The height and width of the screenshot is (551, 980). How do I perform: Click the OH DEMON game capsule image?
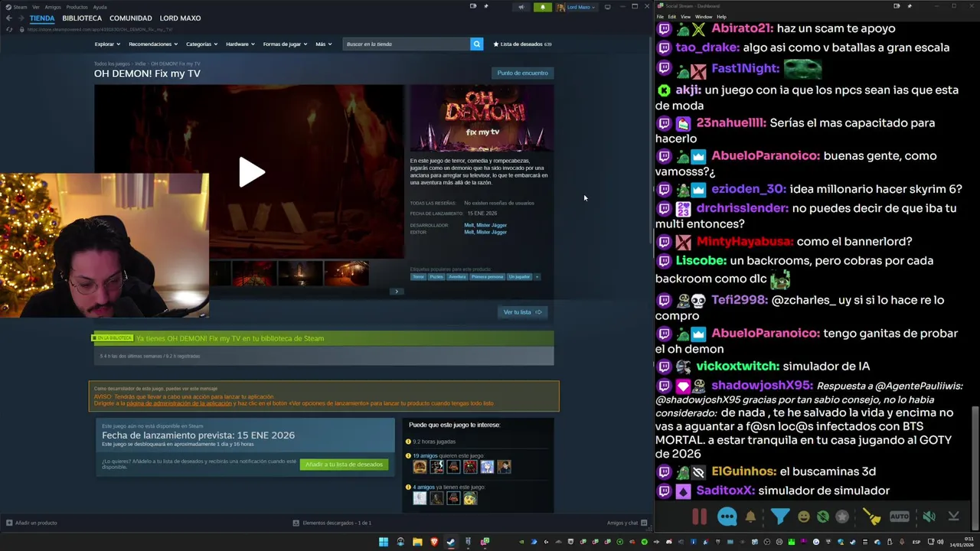482,119
